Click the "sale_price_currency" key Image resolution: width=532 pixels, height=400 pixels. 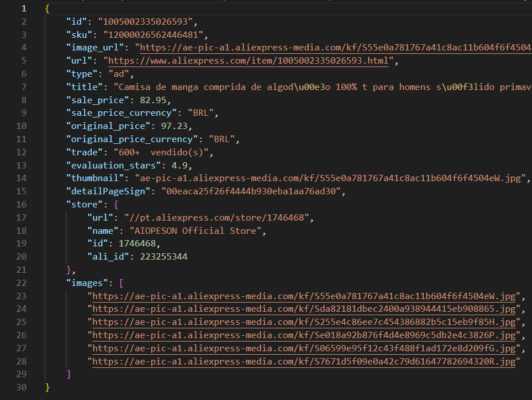(121, 113)
